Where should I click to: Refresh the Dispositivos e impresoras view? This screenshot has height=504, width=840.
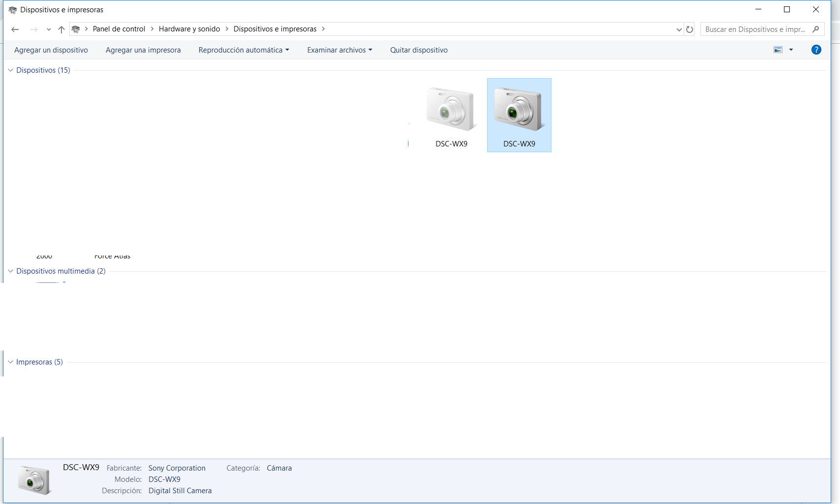tap(690, 29)
